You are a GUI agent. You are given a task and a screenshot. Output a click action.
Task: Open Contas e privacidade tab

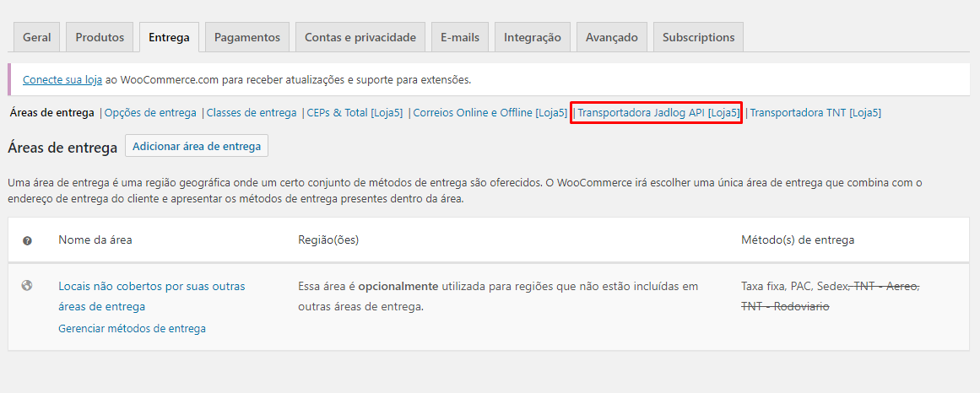tap(360, 37)
